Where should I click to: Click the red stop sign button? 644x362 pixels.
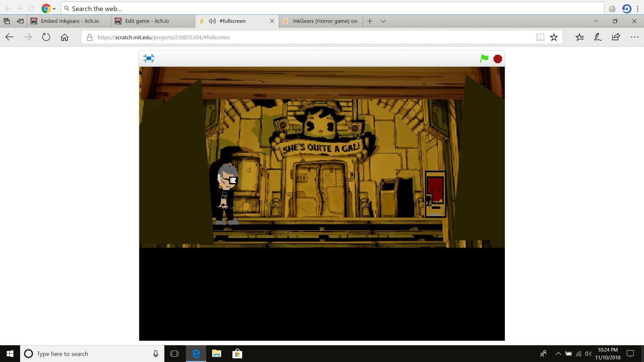coord(498,59)
